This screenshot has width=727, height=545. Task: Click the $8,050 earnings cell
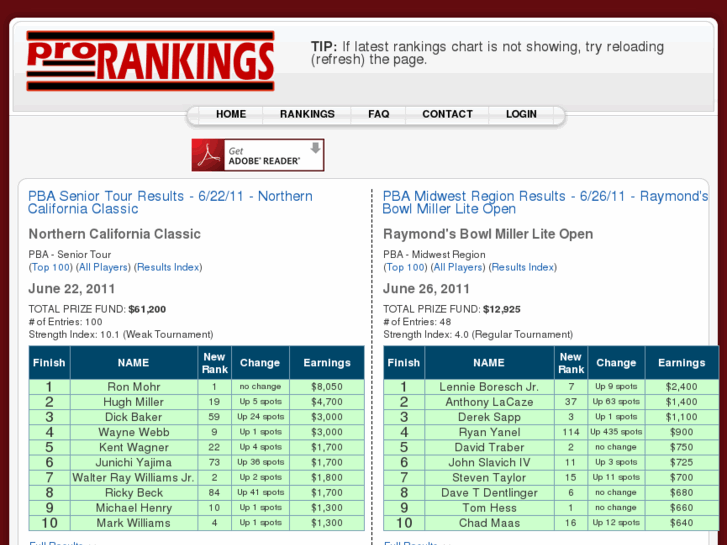(x=327, y=387)
